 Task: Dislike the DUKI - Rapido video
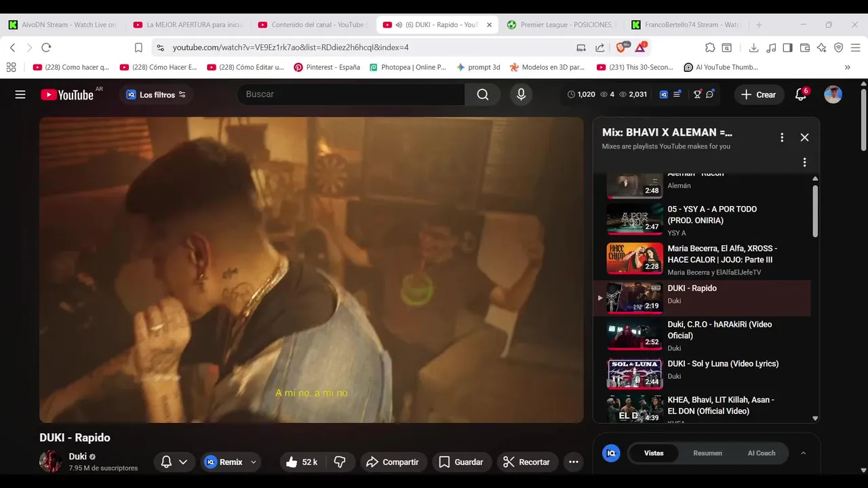340,462
